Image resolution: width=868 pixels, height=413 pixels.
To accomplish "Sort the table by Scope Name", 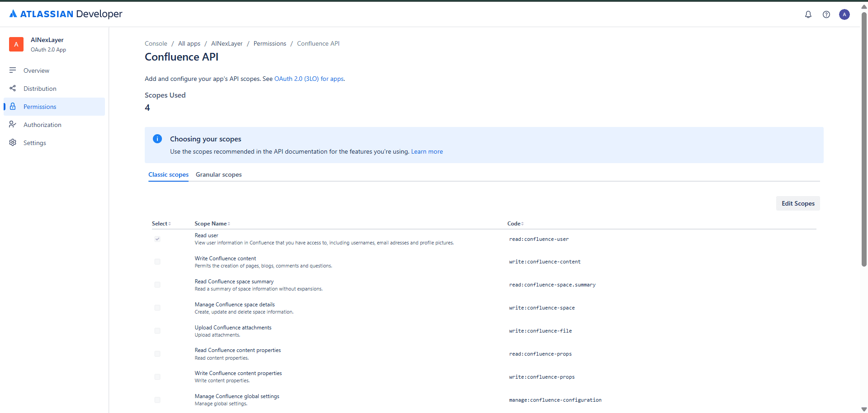I will coord(228,223).
